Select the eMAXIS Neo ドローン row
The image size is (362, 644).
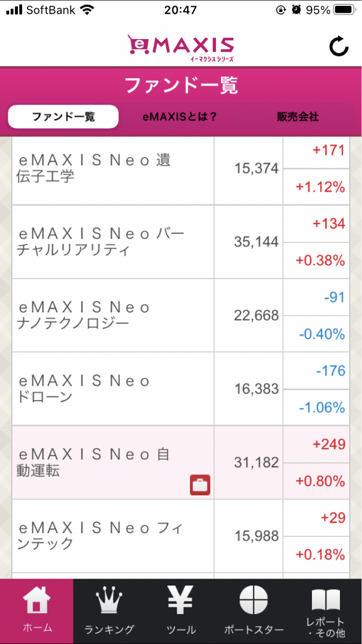click(84, 389)
